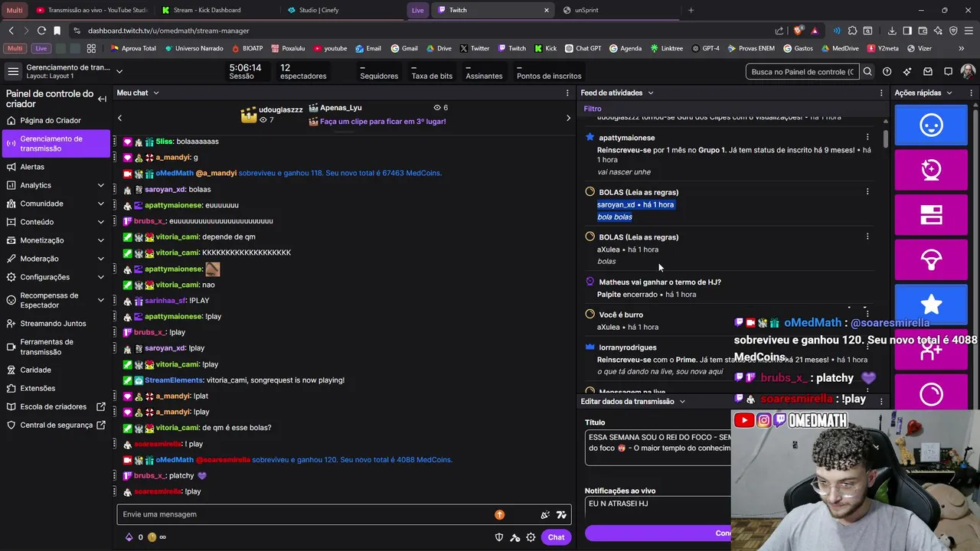Open options for saroyan_xd BOLAS reward entry
The width and height of the screenshot is (980, 551).
867,191
